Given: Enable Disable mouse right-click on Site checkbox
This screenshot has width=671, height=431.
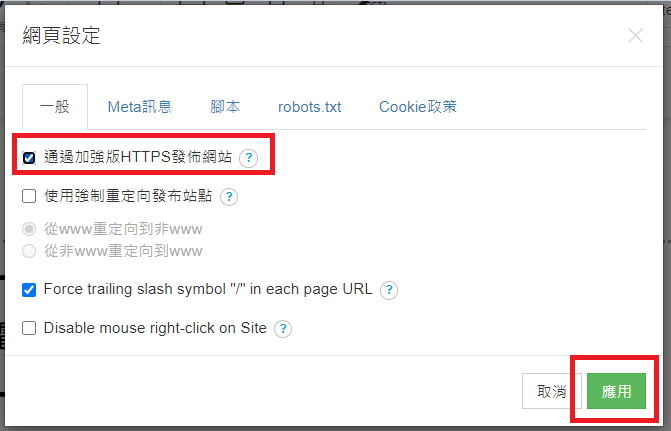Looking at the screenshot, I should click(x=29, y=328).
